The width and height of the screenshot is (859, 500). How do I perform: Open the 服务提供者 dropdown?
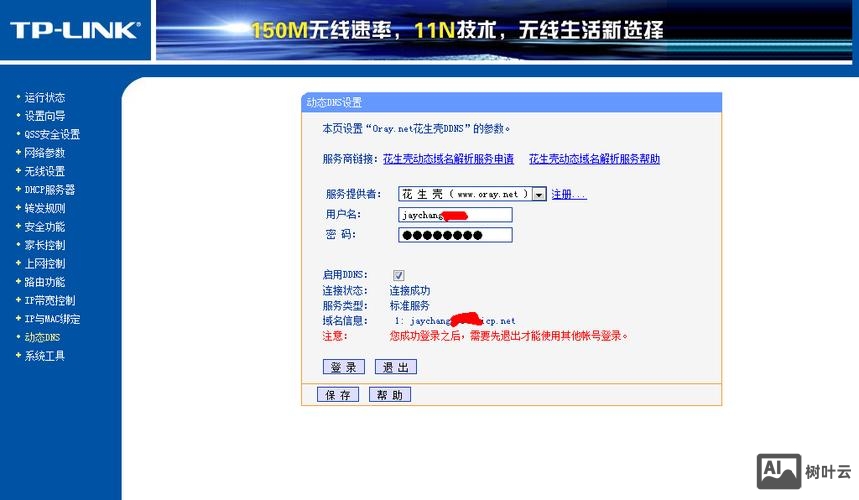[472, 194]
